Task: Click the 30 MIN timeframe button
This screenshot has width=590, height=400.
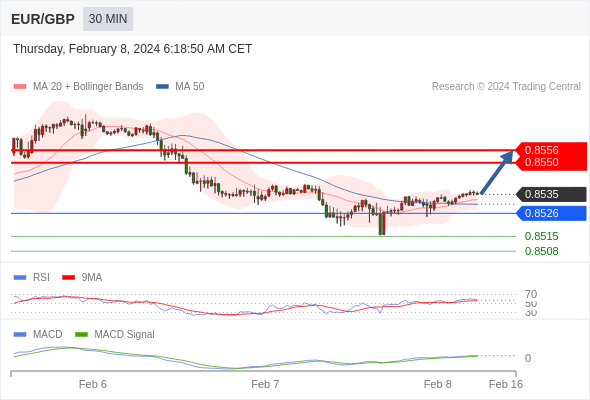Action: point(108,19)
